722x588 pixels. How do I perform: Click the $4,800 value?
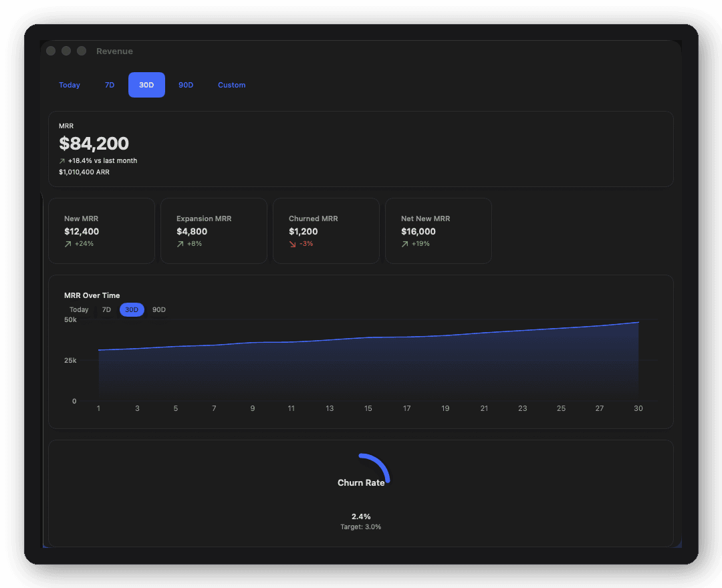pos(192,231)
